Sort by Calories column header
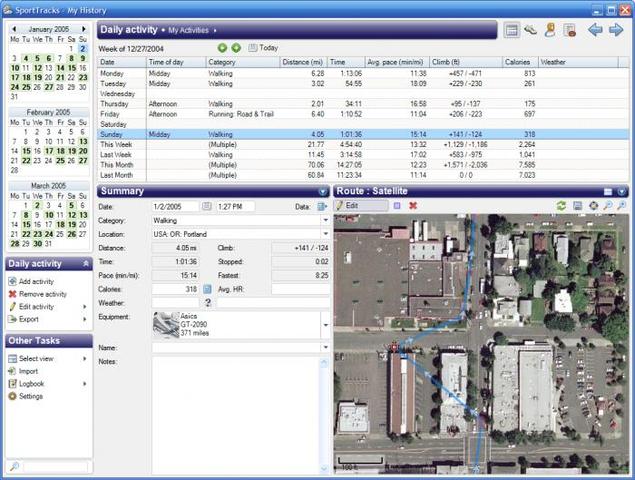This screenshot has width=635, height=480. click(x=520, y=62)
